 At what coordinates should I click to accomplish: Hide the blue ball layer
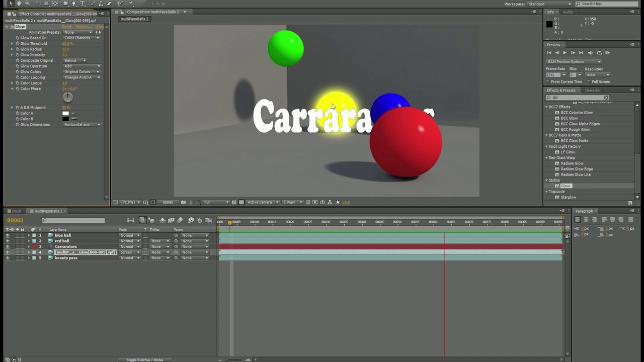(x=7, y=235)
